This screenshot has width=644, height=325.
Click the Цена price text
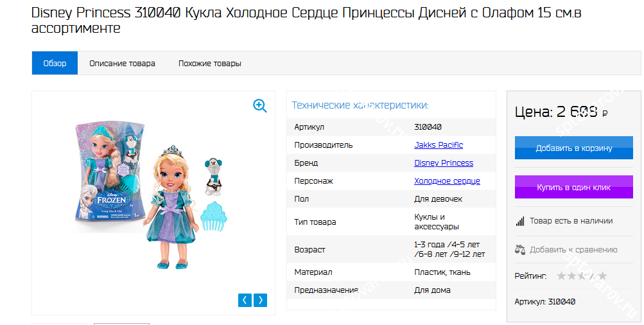(x=561, y=111)
